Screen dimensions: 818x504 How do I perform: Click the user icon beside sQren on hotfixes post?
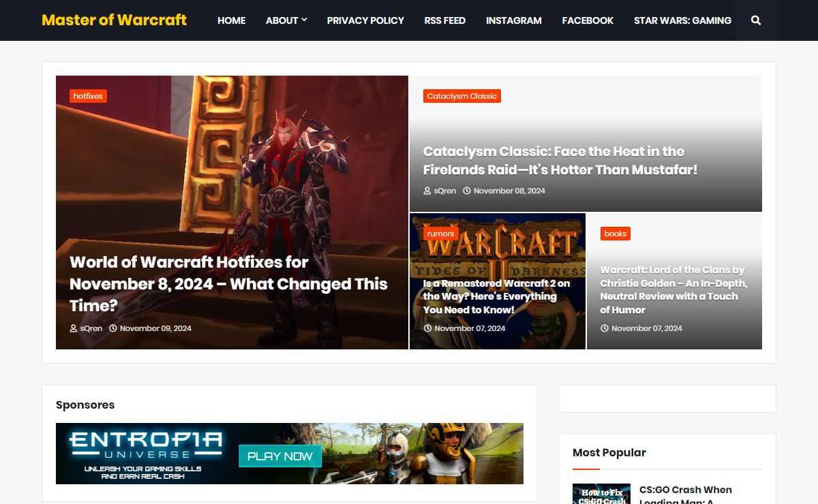point(74,328)
